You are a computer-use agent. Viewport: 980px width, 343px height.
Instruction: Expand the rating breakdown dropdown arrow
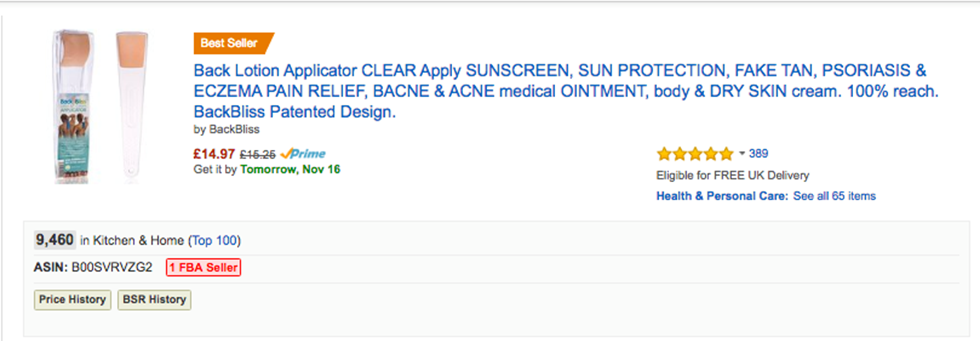tap(741, 153)
